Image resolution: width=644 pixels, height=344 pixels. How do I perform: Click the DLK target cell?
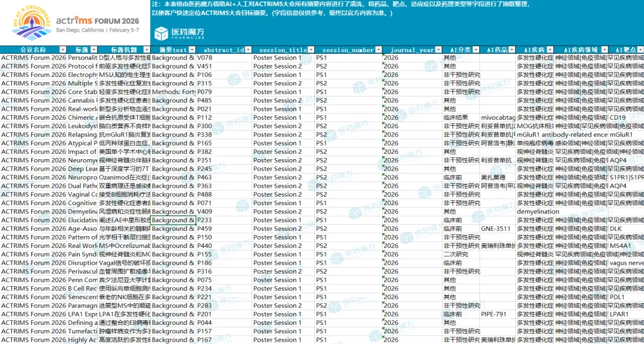[x=626, y=229]
